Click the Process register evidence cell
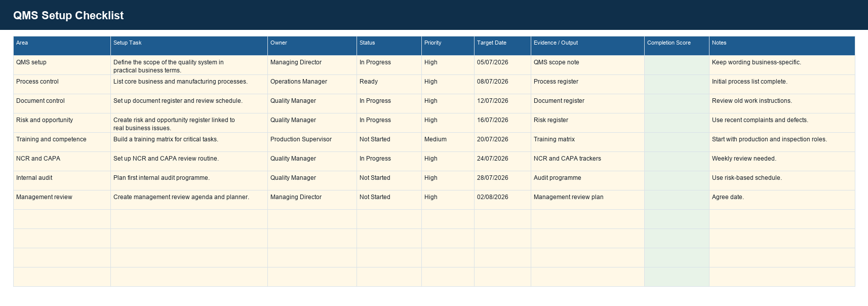Viewport: 868px width, 306px height. [587, 84]
